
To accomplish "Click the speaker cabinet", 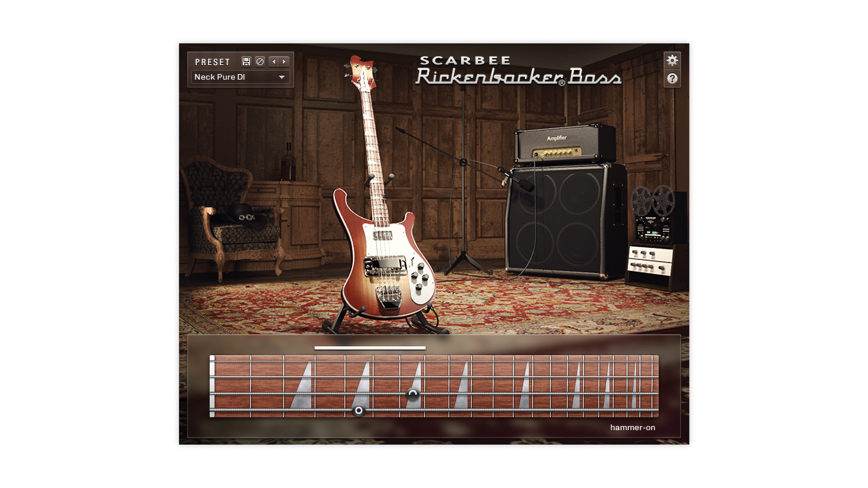I will [x=565, y=221].
